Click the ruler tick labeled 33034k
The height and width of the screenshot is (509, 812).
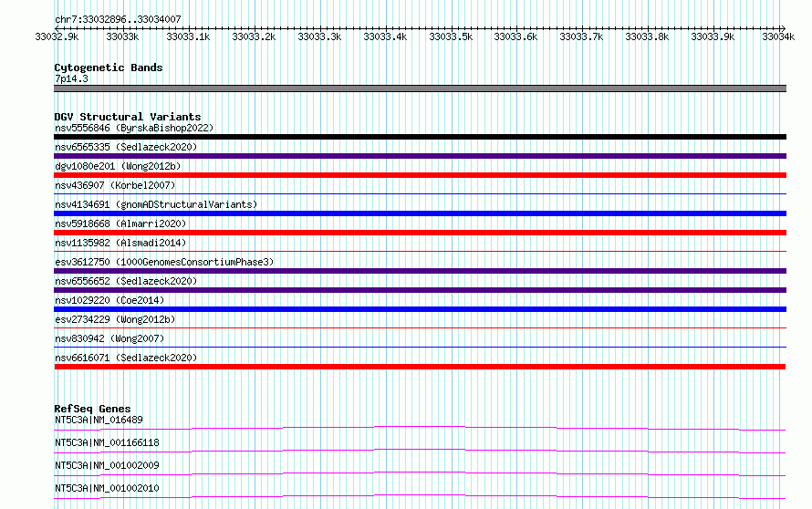coord(778,36)
